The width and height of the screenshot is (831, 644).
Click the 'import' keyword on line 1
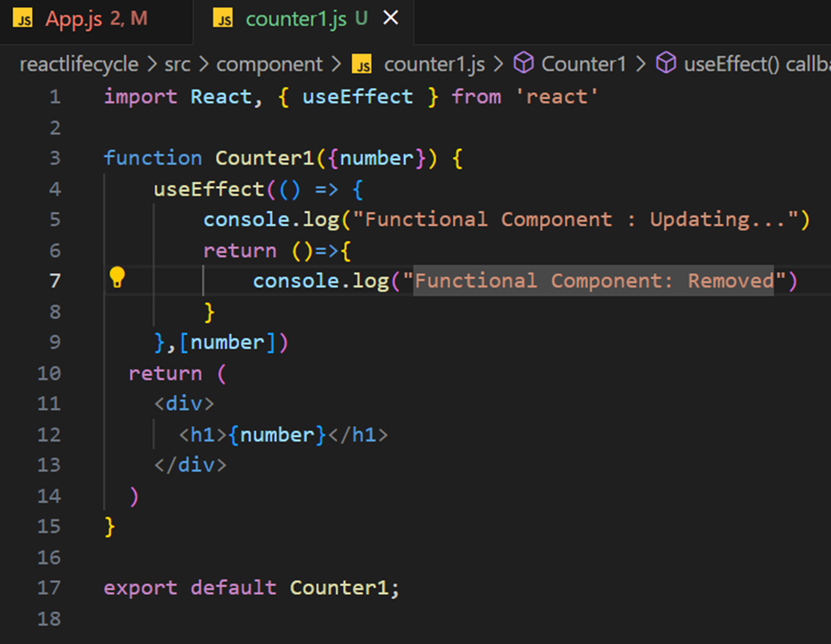tap(140, 97)
